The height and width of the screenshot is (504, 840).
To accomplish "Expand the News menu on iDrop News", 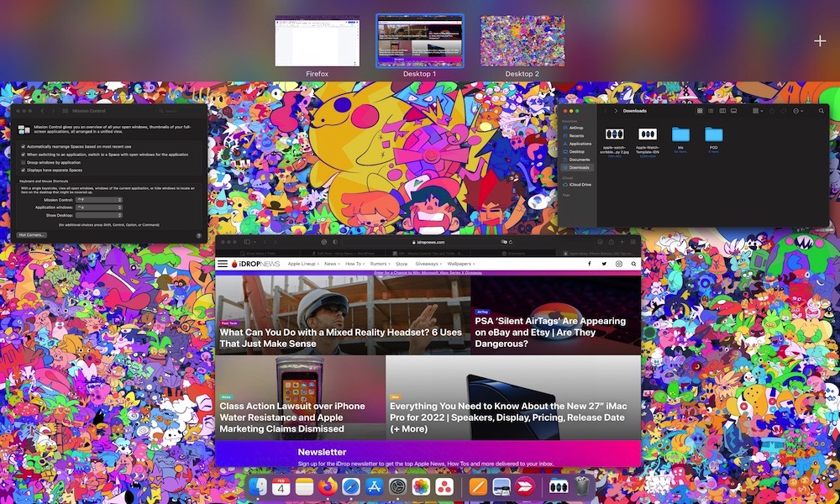I will pos(332,264).
